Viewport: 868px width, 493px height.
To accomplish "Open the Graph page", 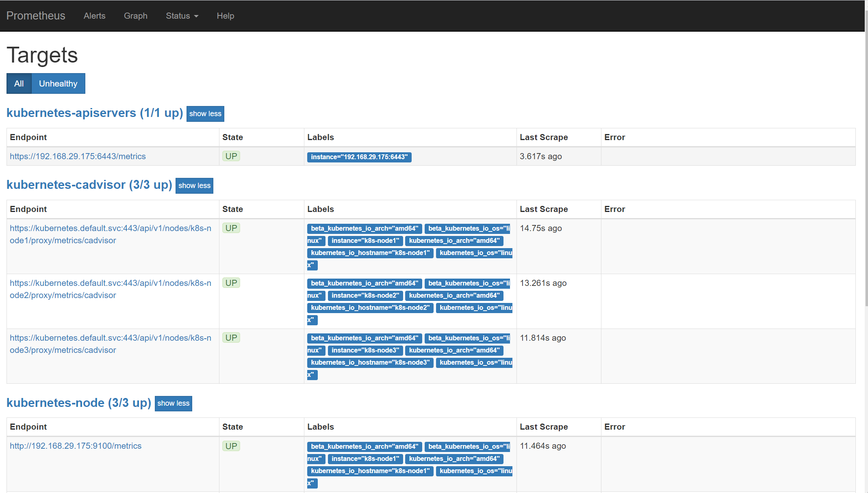I will [136, 16].
